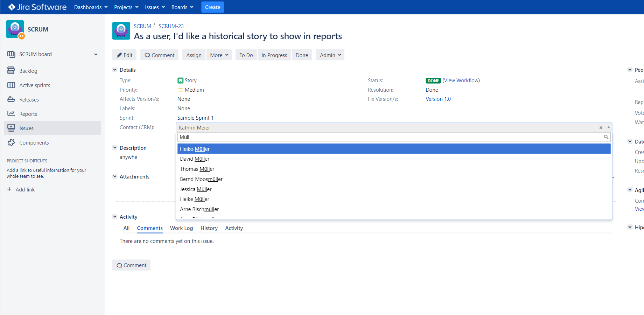Expand the SCRUM board switcher chevron

[x=96, y=54]
